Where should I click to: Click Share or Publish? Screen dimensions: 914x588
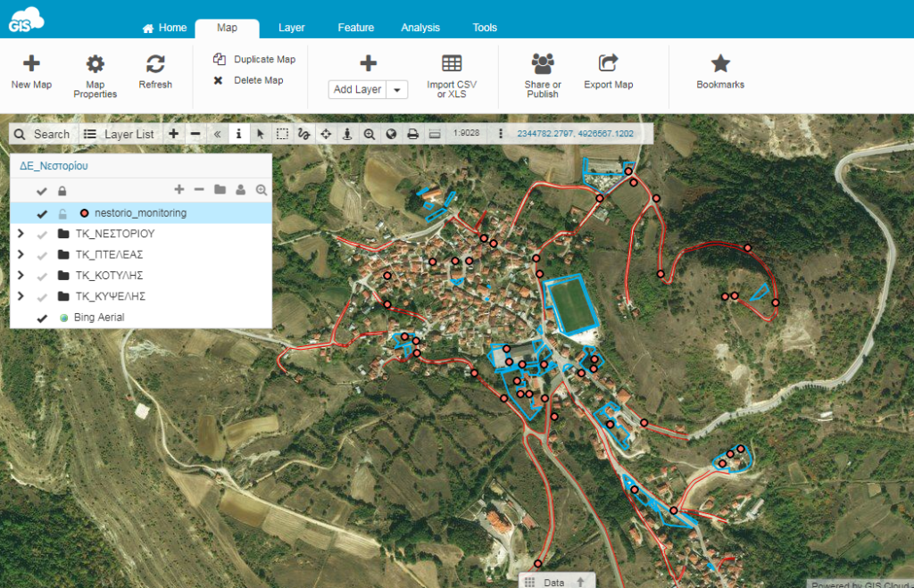pos(542,75)
